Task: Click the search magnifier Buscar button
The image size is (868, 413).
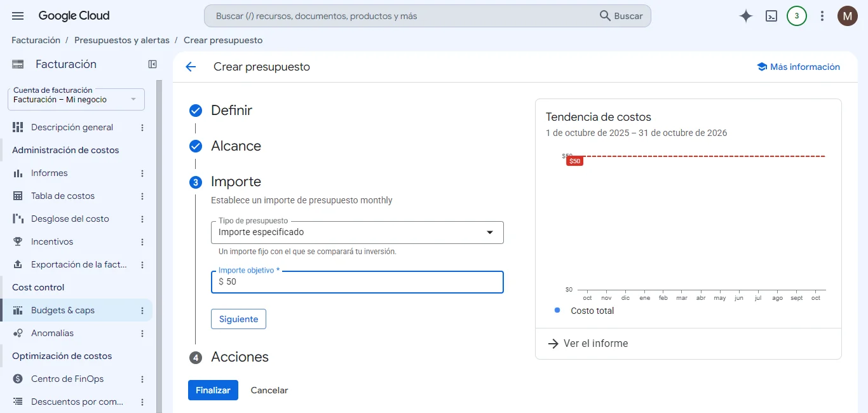Action: pyautogui.click(x=621, y=16)
